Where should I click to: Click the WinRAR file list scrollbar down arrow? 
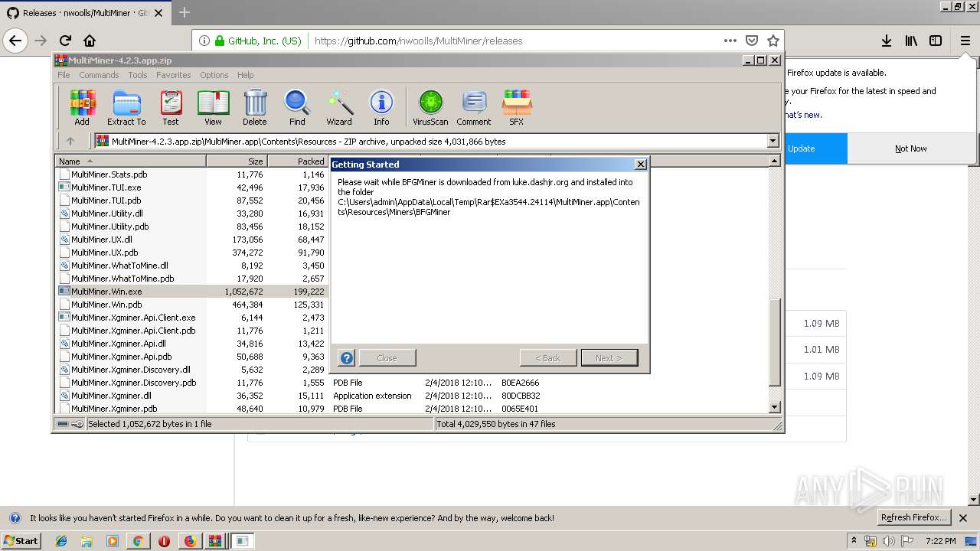774,407
